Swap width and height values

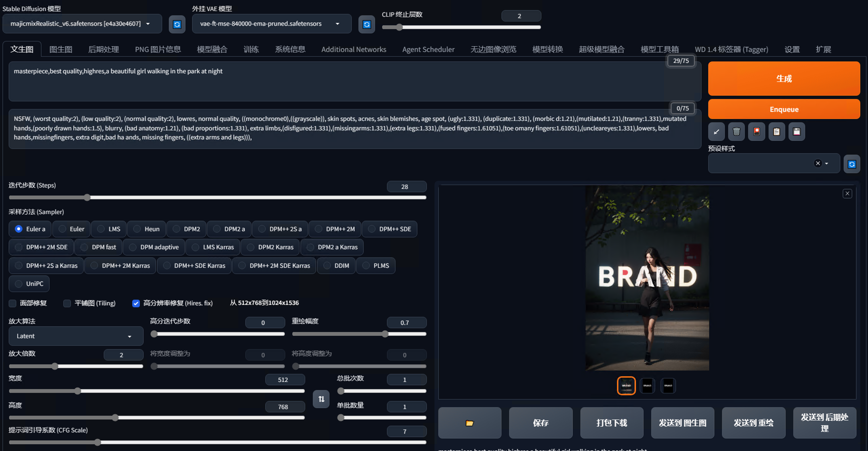click(321, 399)
